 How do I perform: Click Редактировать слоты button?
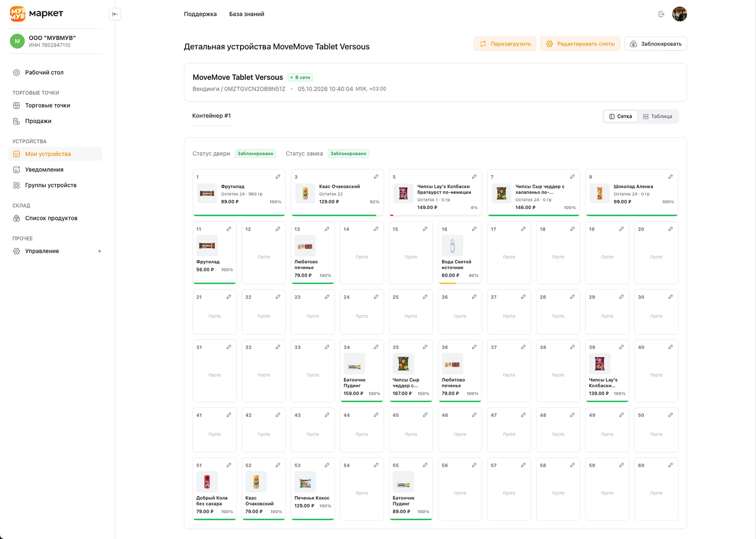[x=580, y=44]
